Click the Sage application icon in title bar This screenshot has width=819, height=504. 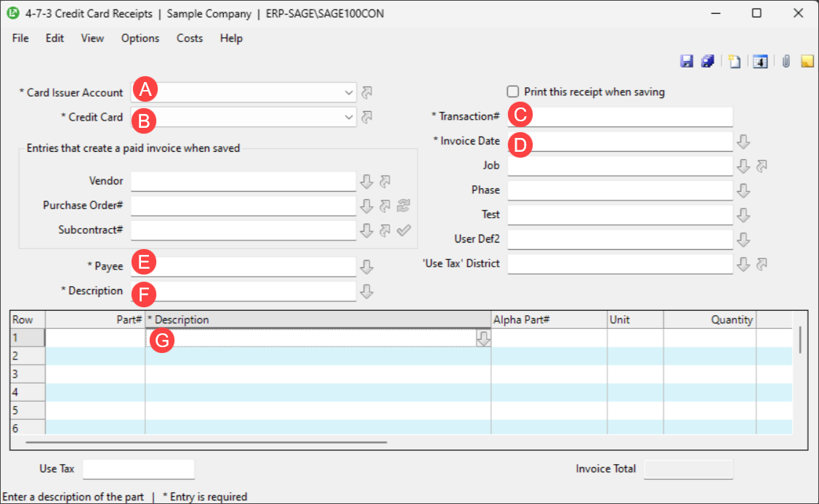click(13, 13)
